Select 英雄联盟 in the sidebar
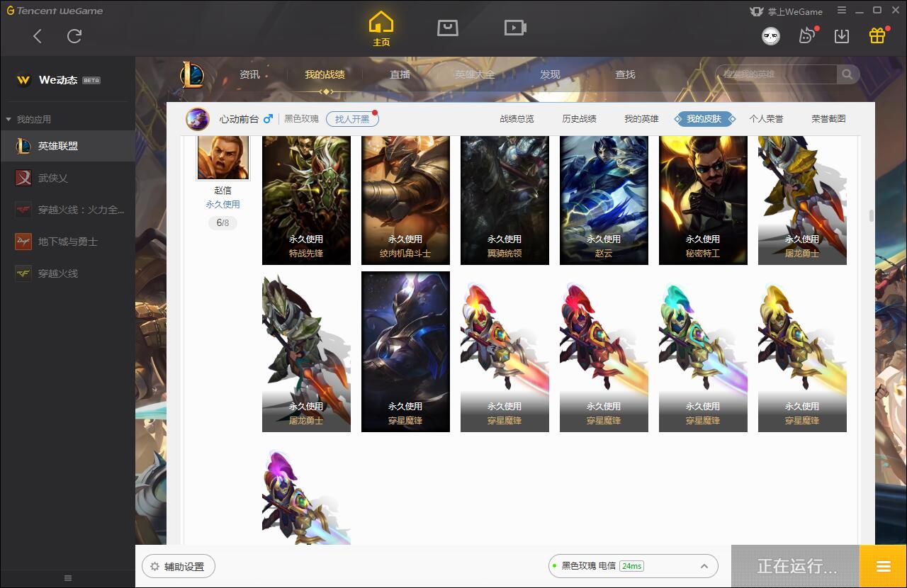This screenshot has width=907, height=588. [67, 146]
